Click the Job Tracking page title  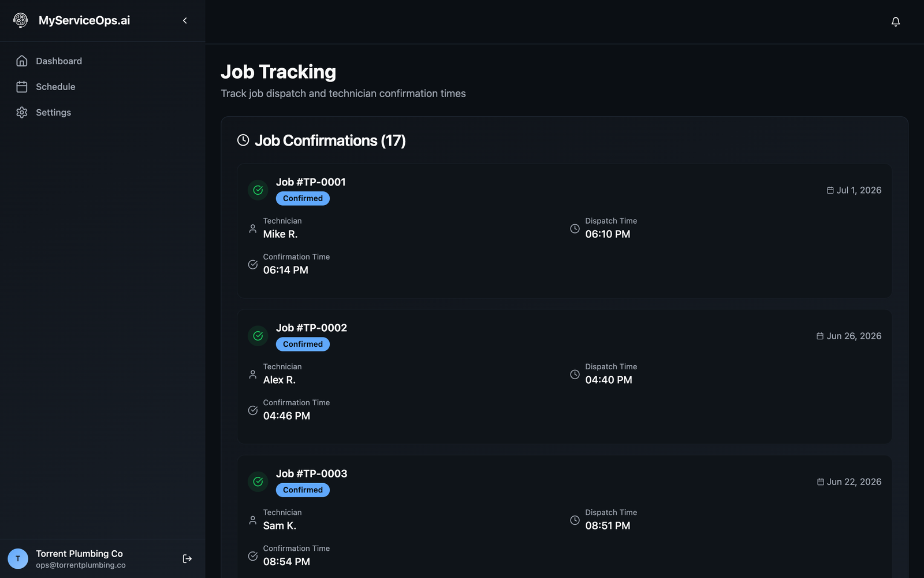click(x=278, y=72)
